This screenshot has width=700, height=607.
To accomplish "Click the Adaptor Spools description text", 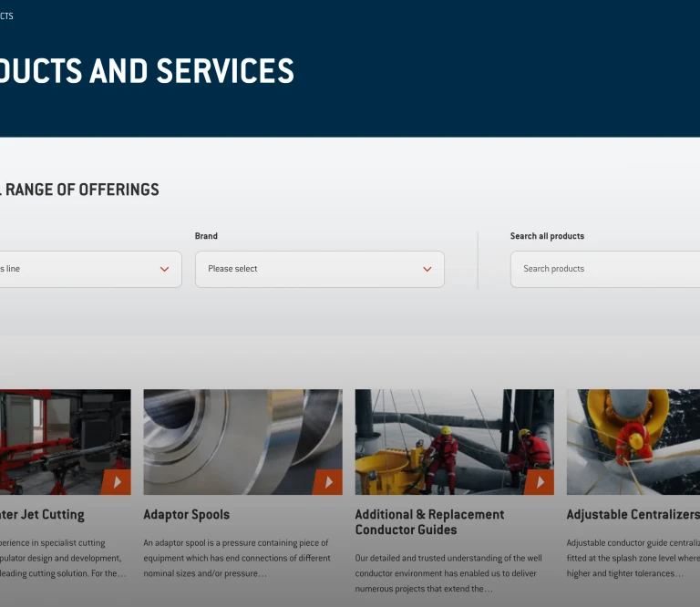I will coord(237,558).
